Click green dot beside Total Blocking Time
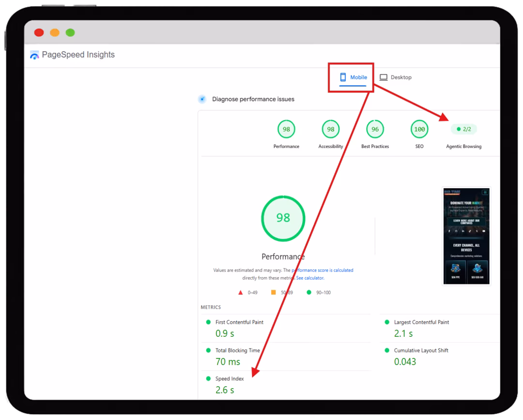The image size is (523, 420). [x=208, y=350]
